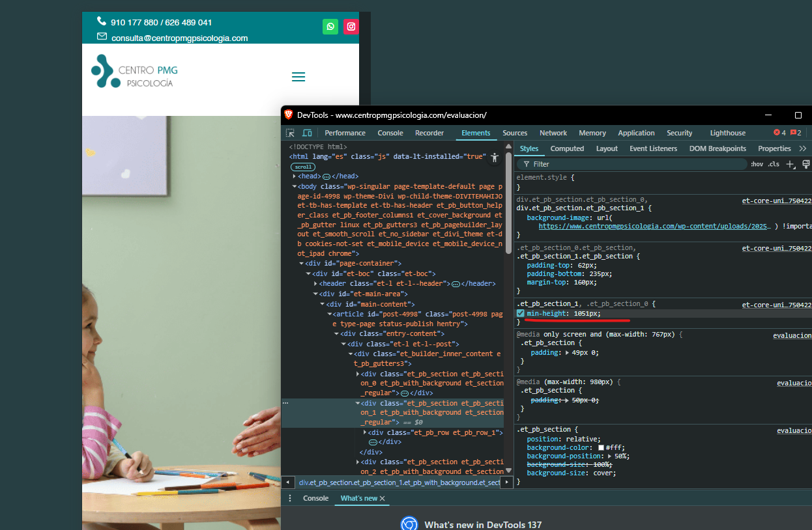Open the Network panel tab

(x=553, y=133)
